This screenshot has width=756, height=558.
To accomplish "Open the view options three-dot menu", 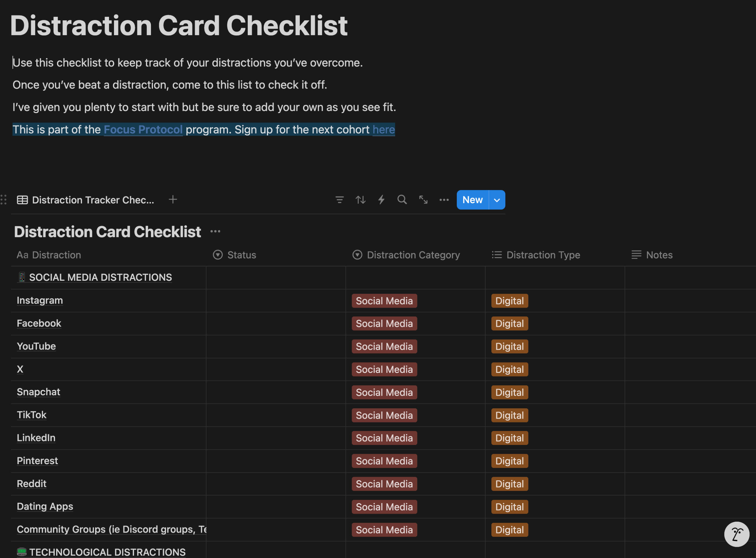I will click(444, 200).
